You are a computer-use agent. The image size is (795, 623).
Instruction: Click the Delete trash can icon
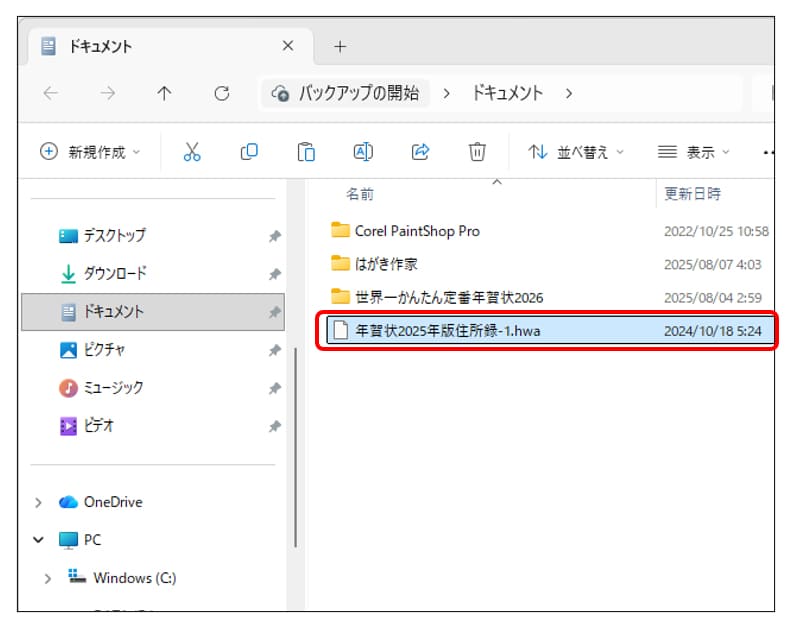pos(477,152)
